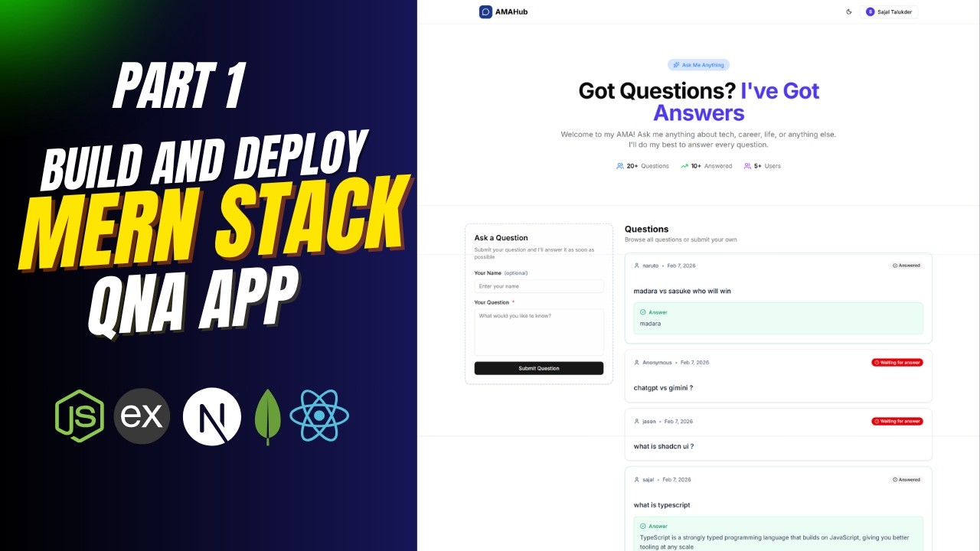The image size is (980, 551).
Task: Click the people icon beside 5+ Users
Action: pos(747,166)
